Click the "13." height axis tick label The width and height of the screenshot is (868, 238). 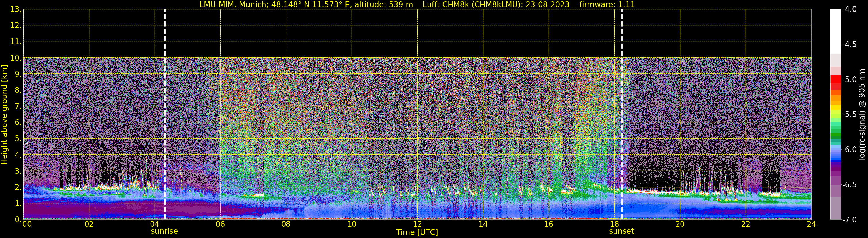(16, 10)
